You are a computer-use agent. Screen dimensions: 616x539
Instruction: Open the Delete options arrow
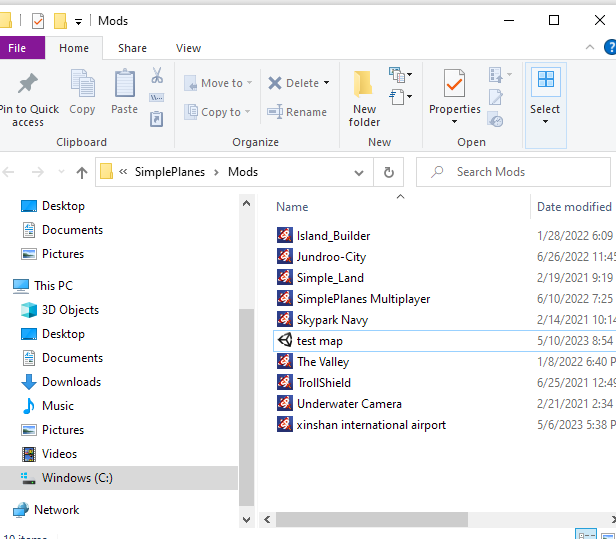click(326, 83)
